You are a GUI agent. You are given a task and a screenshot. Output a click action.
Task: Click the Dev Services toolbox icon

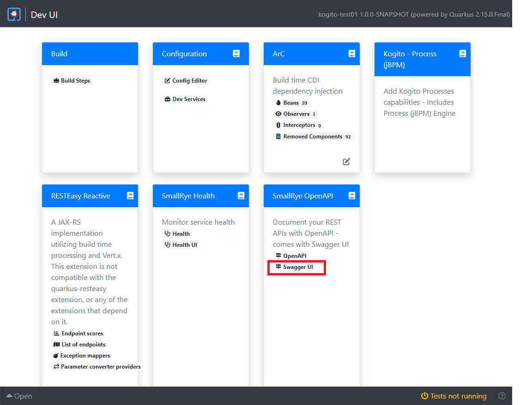click(168, 99)
